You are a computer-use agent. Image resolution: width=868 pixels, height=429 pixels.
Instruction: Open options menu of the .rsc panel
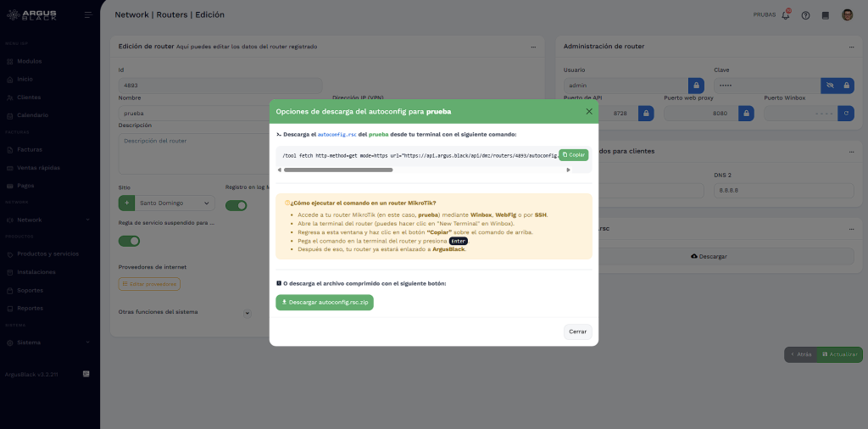(x=851, y=228)
